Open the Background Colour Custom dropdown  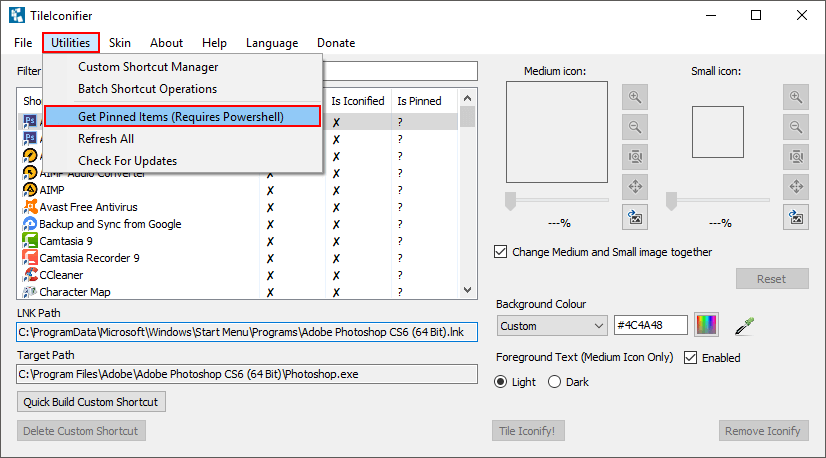[552, 326]
